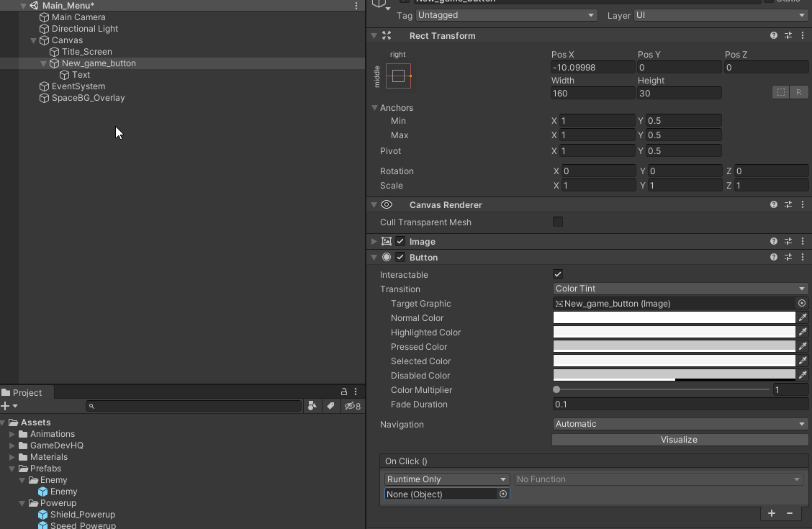Collapse the Canvas hierarchy item
This screenshot has height=529, width=812.
pos(34,40)
